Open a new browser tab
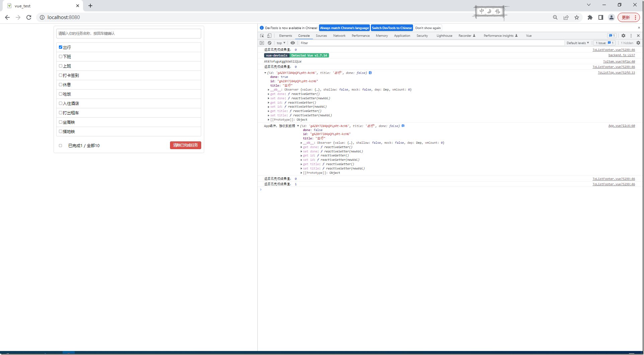Screen dimensions: 644x355 (90, 6)
